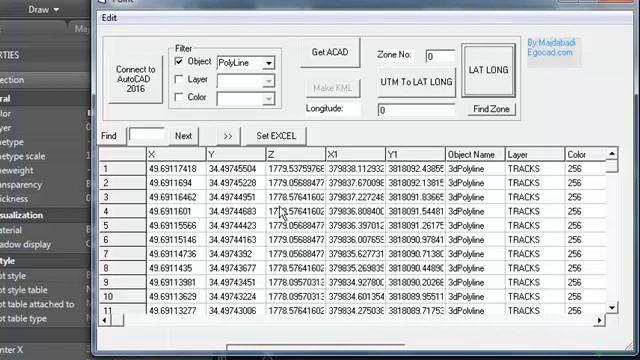Click the Zone No input field
640x360 pixels.
tap(440, 56)
